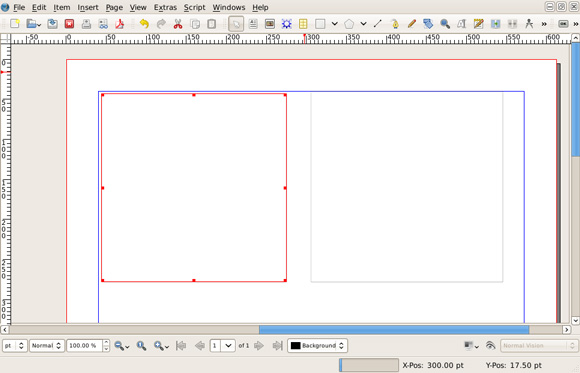Open the File menu
Screen dimensions: 580x373
pos(19,7)
